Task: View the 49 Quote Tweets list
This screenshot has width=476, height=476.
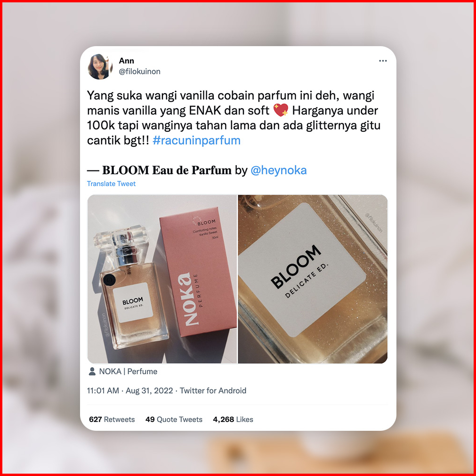Action: (174, 420)
